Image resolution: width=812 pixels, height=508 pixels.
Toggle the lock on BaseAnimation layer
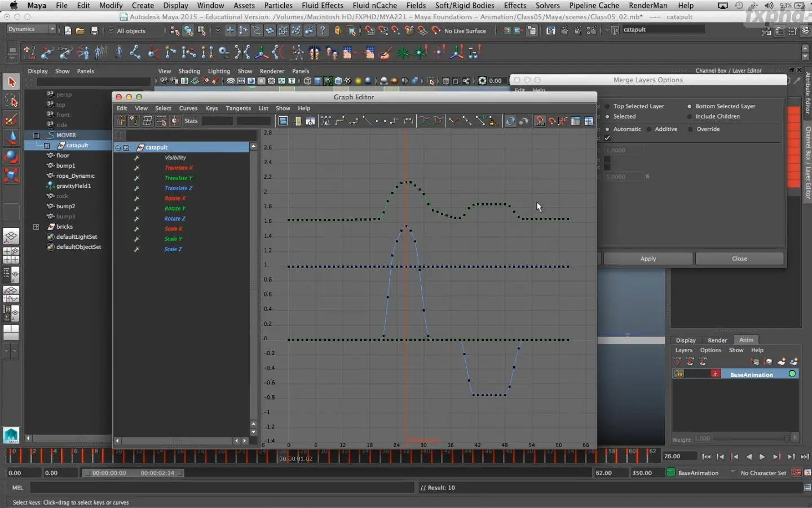pos(679,374)
